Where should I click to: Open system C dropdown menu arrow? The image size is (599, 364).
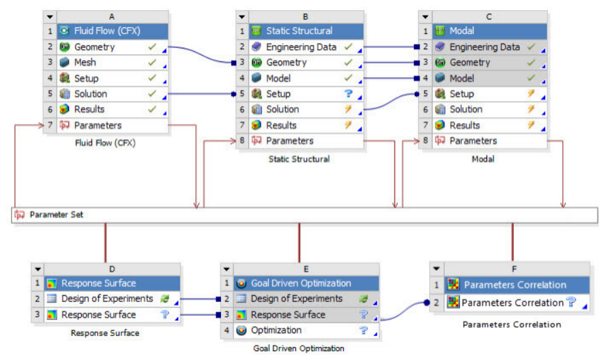[x=425, y=17]
